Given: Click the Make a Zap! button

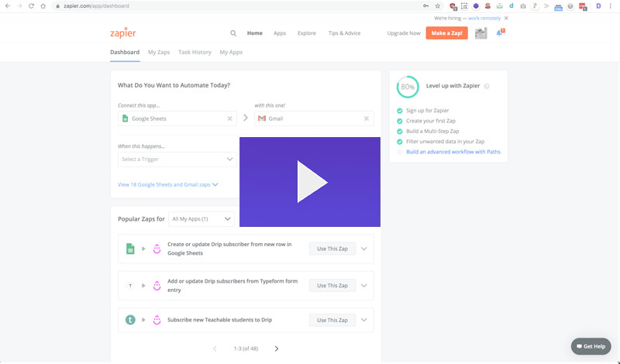Looking at the screenshot, I should tap(447, 33).
